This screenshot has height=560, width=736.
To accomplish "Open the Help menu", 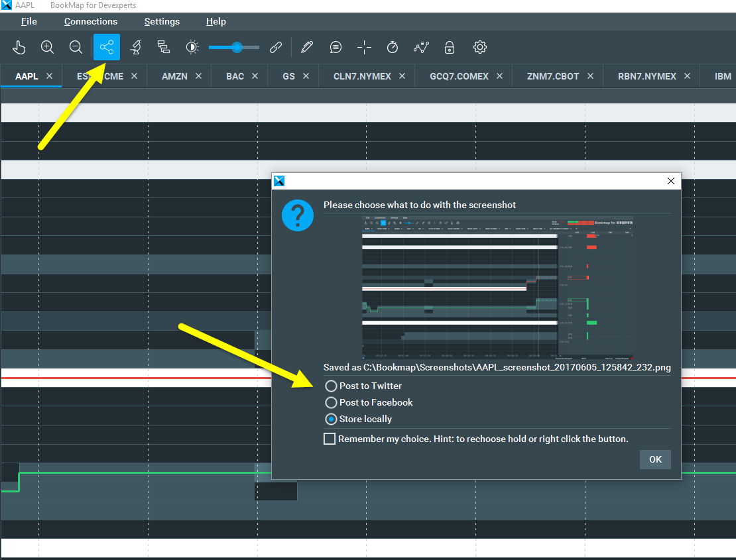I will [x=216, y=22].
